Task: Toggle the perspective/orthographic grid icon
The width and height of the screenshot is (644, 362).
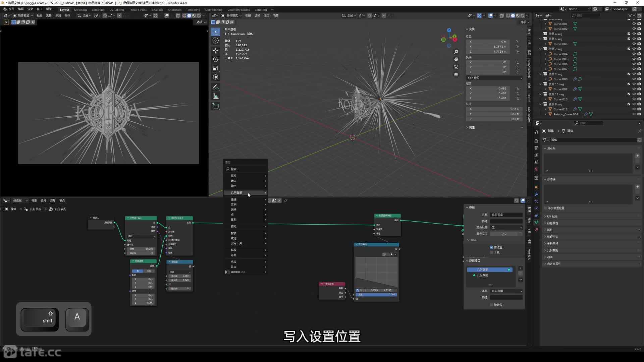Action: click(456, 74)
